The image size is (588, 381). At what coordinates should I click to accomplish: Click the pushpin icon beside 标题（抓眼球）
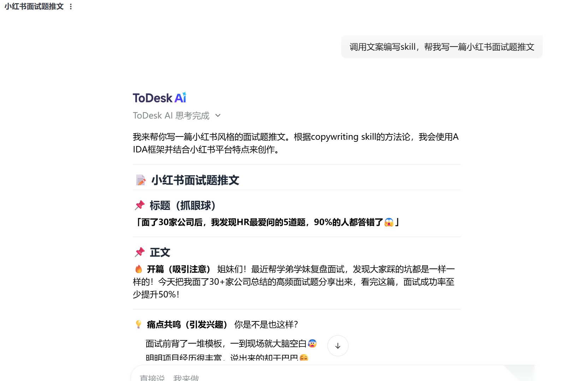pyautogui.click(x=140, y=205)
